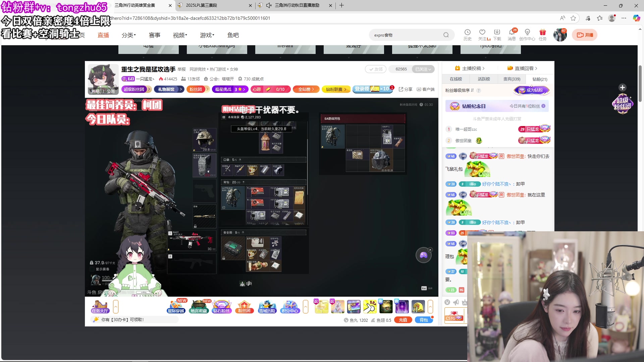Select the purple ticket gift icon
644x362 pixels.
pos(354,307)
